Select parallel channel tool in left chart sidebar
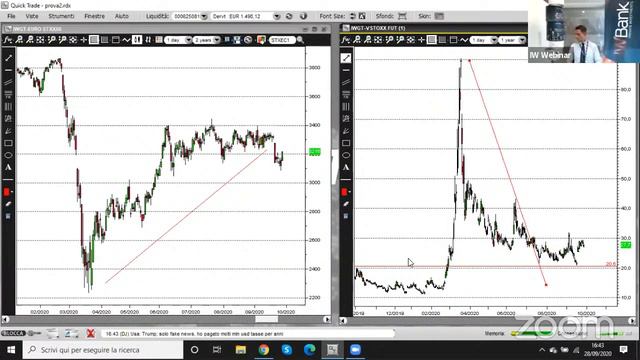 pyautogui.click(x=8, y=82)
